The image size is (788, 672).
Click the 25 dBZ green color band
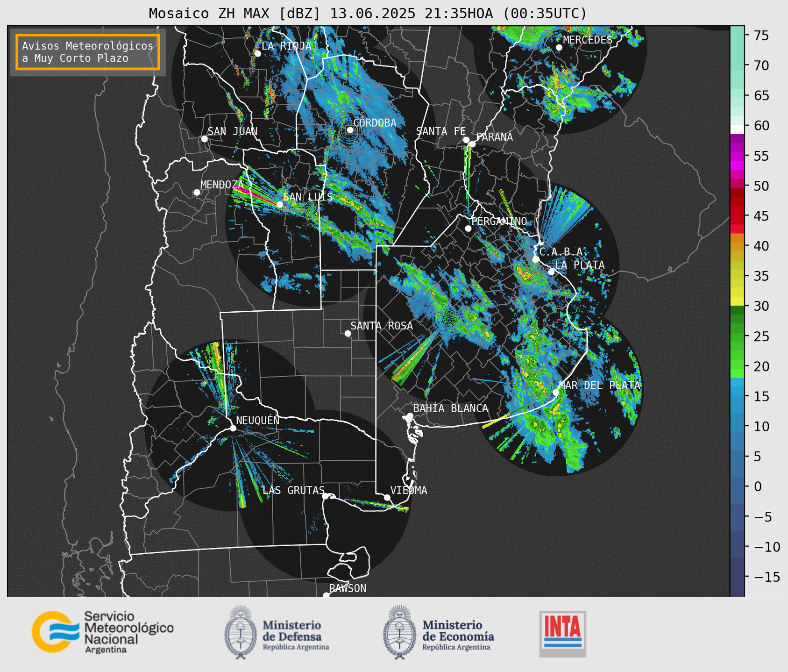pos(737,336)
